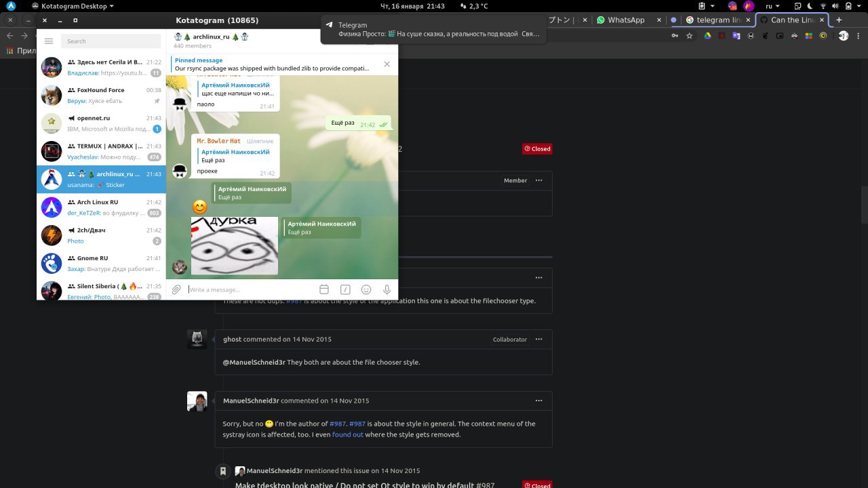Click the attach file paperclip icon
This screenshot has height=488, width=868.
[x=176, y=289]
